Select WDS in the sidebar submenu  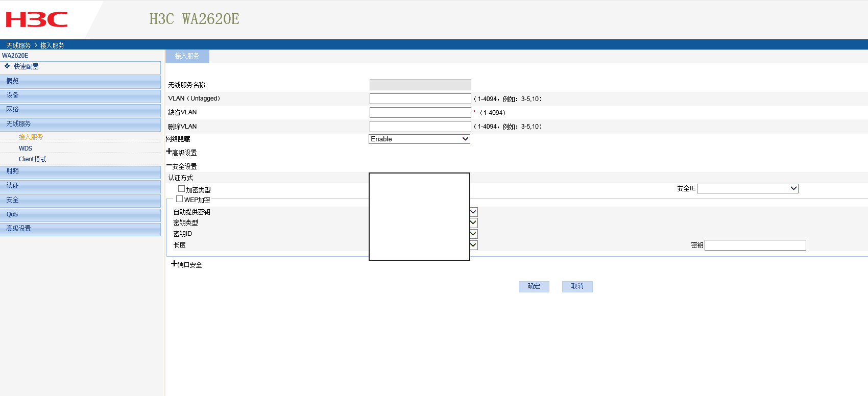coord(26,148)
